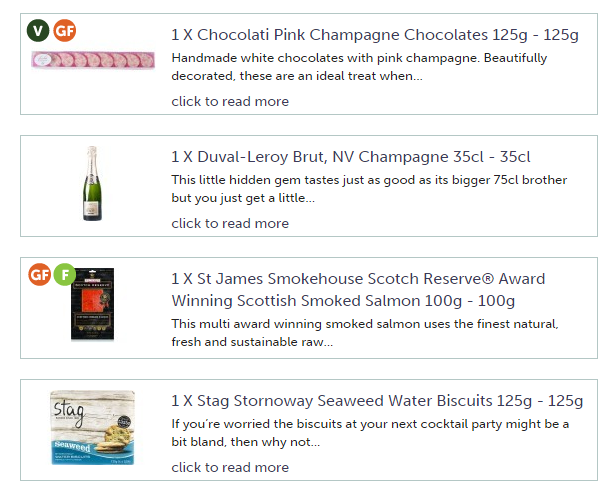Click the V vegetarian badge on chocolates
603x491 pixels.
38,30
